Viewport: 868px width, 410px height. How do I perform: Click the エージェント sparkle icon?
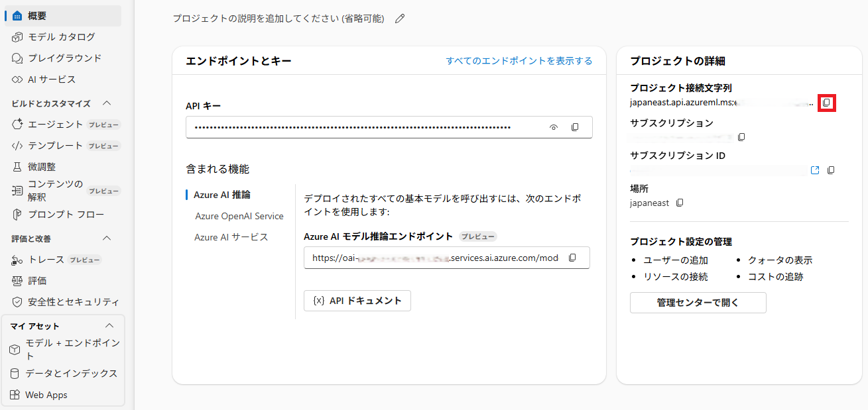tap(17, 125)
